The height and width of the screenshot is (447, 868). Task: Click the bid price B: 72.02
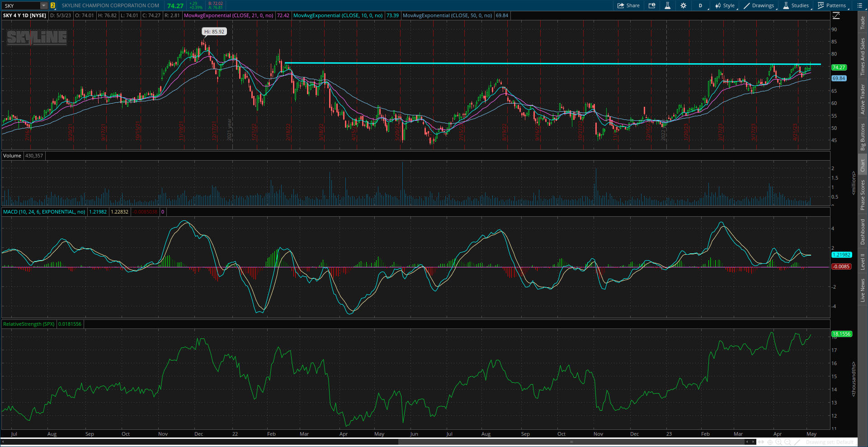pos(216,3)
